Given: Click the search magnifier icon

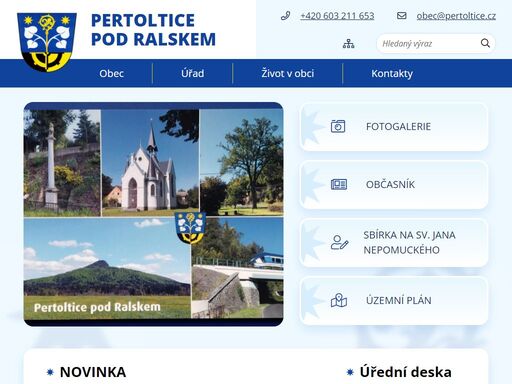Looking at the screenshot, I should point(485,43).
